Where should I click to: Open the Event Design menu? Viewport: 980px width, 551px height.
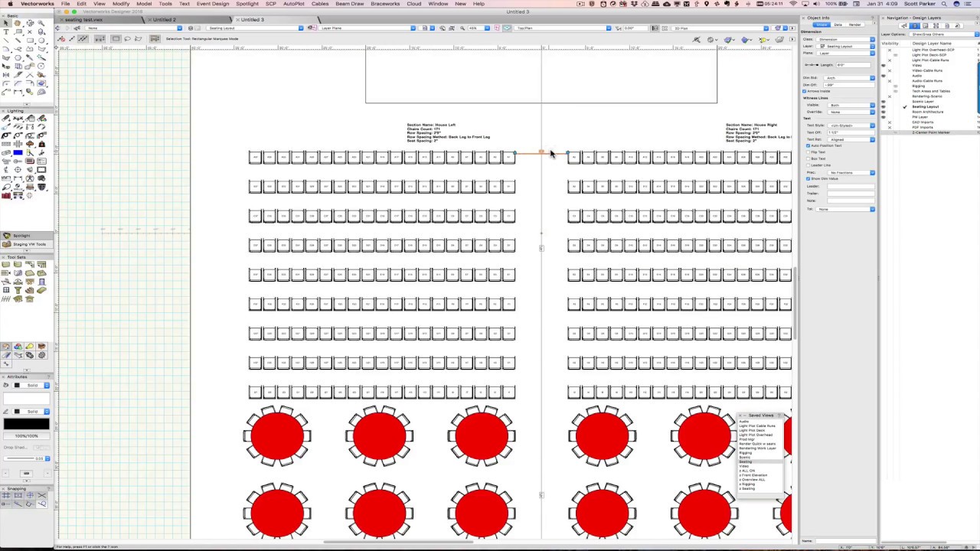pos(213,4)
